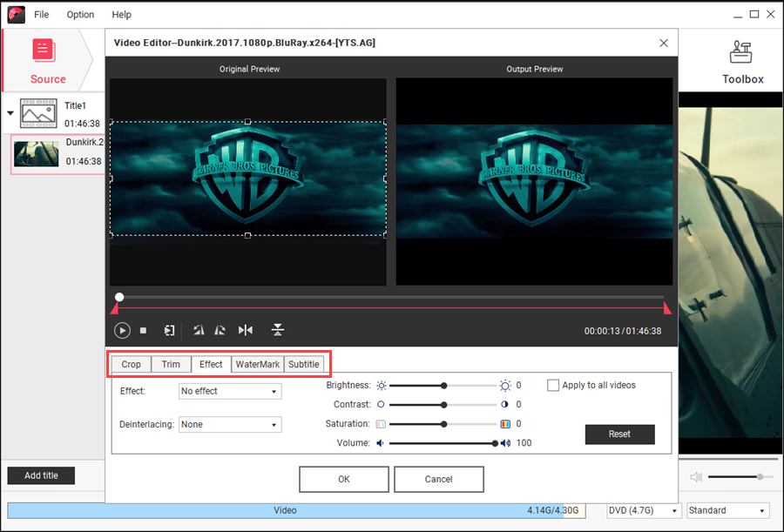Click the Title1 label text
Image resolution: width=784 pixels, height=532 pixels.
(x=75, y=105)
